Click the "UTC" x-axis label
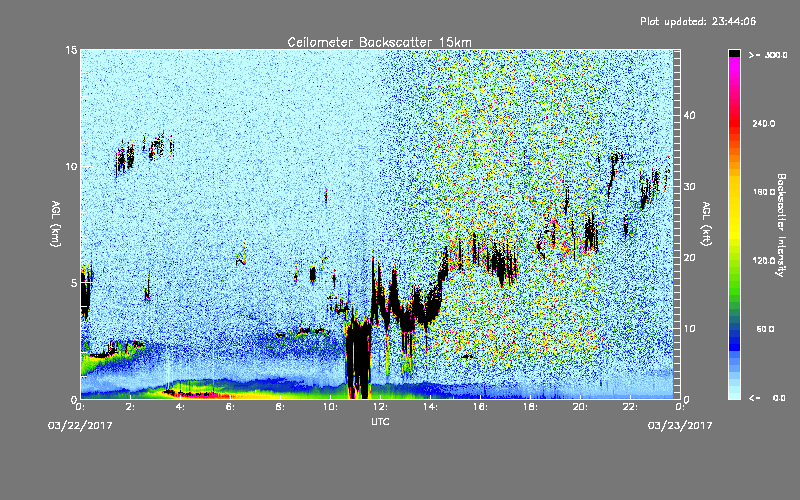The height and width of the screenshot is (500, 800). 380,421
